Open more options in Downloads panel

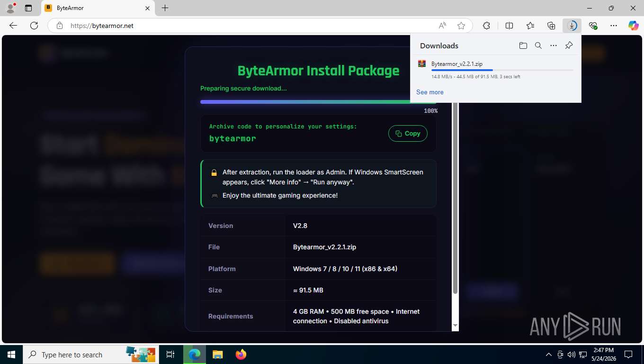tap(554, 45)
